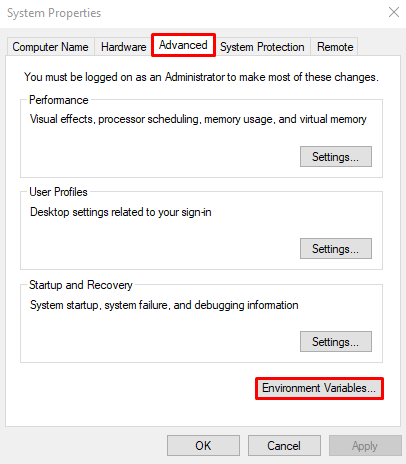Click the User Profiles group label
This screenshot has width=406, height=464.
pos(58,192)
